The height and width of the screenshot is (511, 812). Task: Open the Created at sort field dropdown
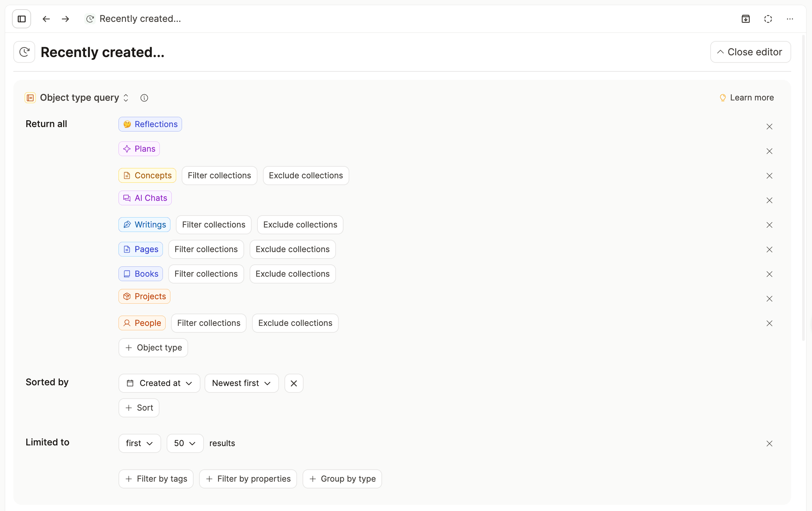(159, 383)
